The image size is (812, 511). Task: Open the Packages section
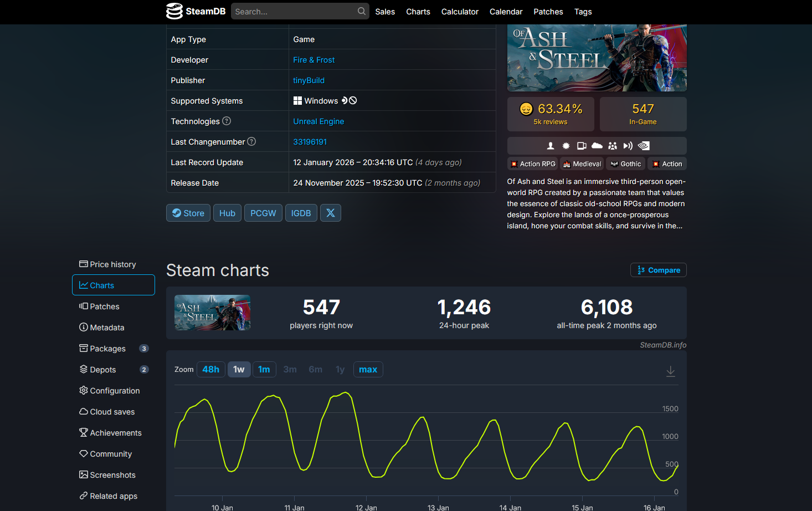(114, 349)
